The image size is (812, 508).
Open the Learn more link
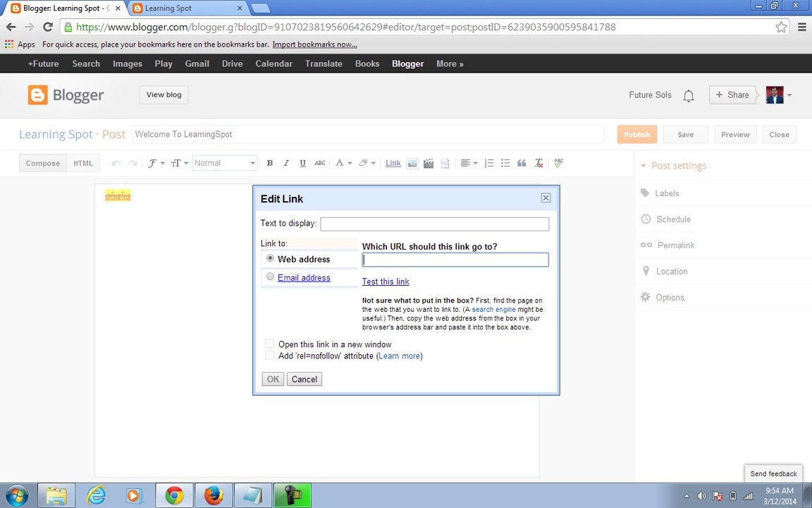[399, 356]
